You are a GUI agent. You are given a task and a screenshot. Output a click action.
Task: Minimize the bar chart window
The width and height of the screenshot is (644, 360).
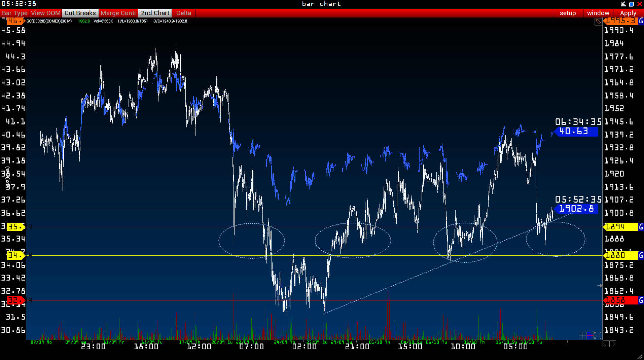(623, 4)
